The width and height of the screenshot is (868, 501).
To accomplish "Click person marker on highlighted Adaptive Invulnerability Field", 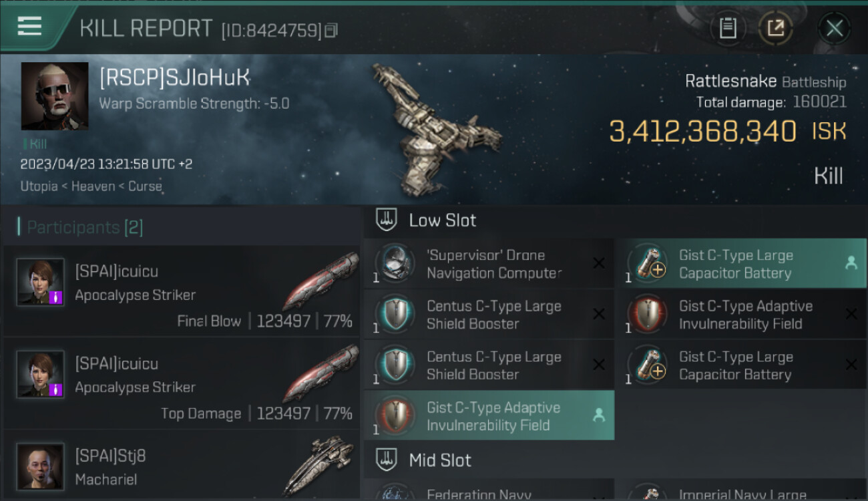I will [599, 415].
